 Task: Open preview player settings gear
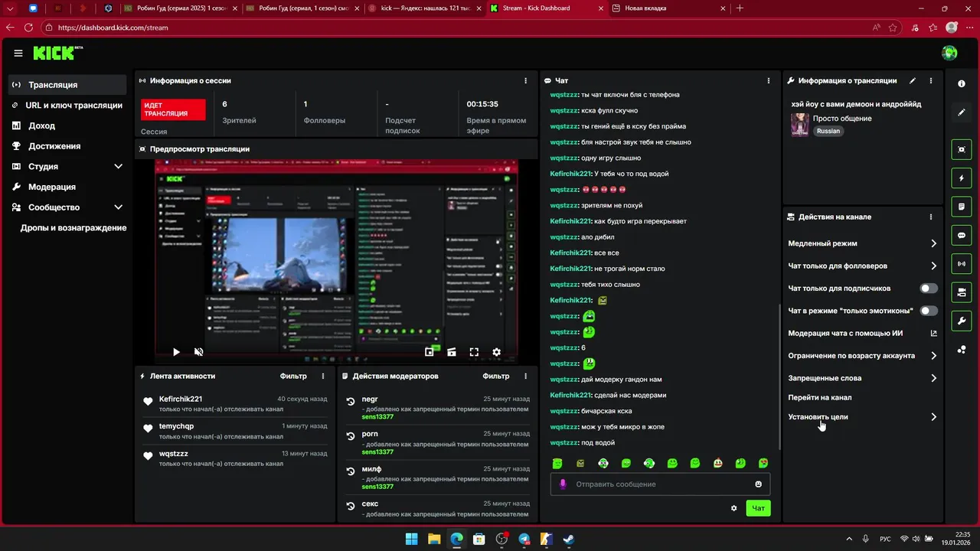pos(496,352)
